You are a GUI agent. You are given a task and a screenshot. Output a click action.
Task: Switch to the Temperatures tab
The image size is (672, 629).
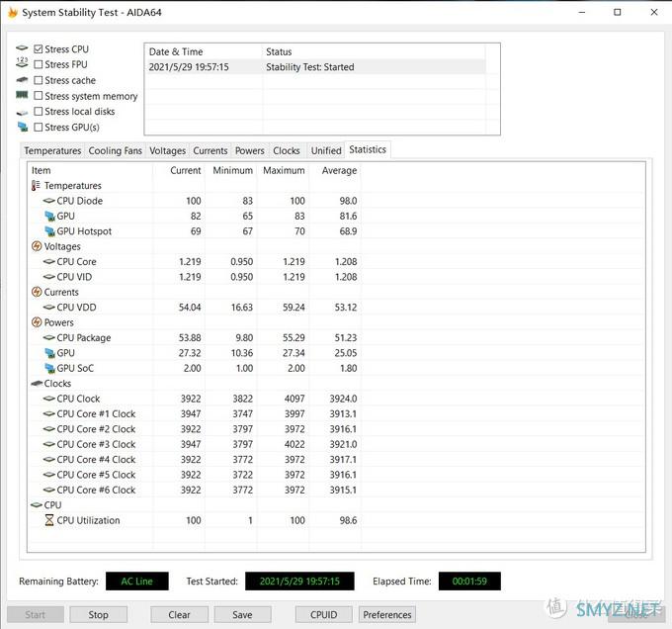click(52, 151)
